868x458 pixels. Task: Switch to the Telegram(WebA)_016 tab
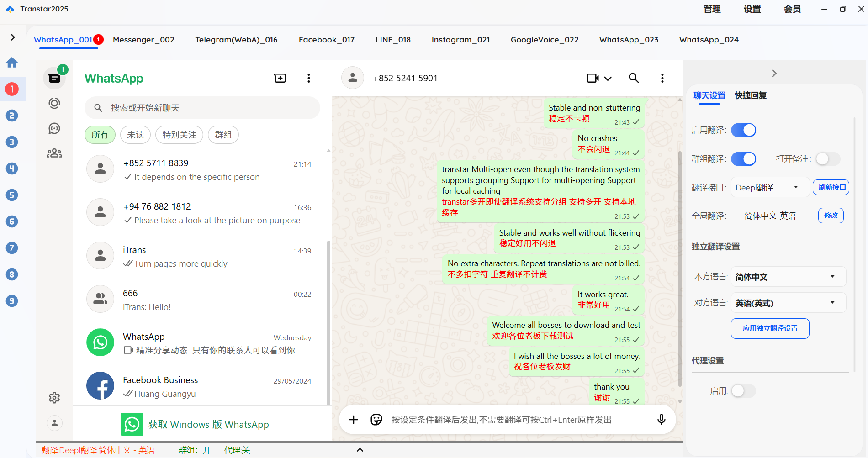(x=236, y=40)
